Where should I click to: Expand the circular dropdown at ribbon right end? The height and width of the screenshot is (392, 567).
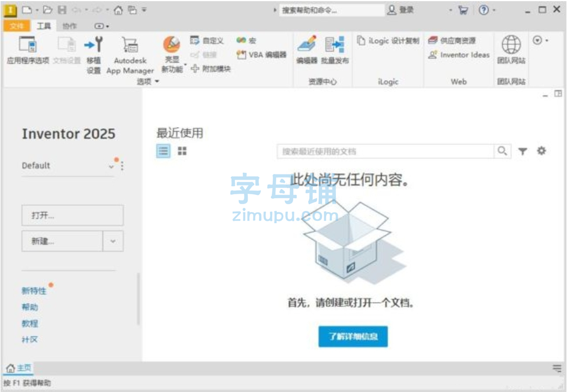tap(541, 40)
